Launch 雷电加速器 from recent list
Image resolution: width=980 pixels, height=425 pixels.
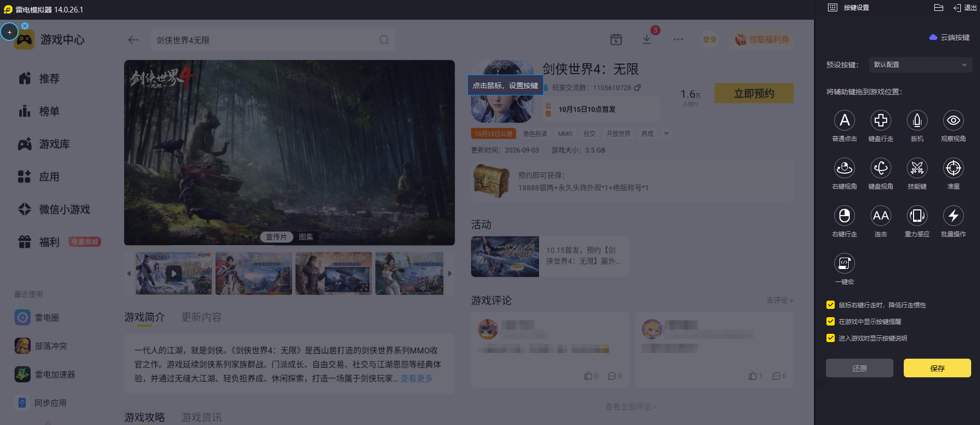pyautogui.click(x=45, y=374)
